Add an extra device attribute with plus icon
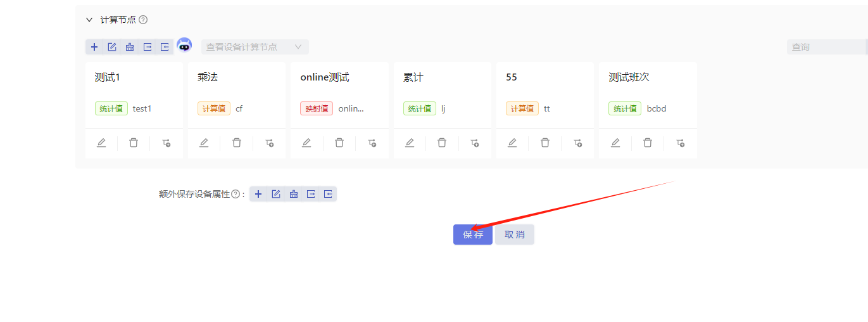This screenshot has width=868, height=322. pyautogui.click(x=258, y=194)
